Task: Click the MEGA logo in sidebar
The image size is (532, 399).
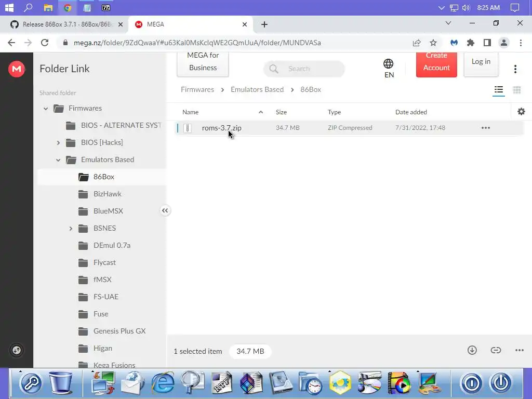Action: (x=16, y=69)
